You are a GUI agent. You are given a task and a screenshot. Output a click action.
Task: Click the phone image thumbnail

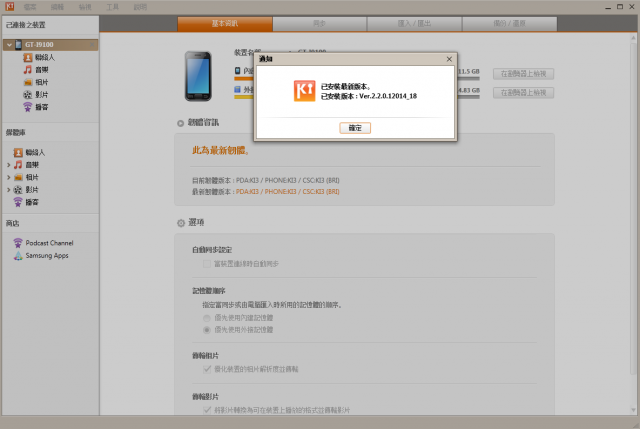click(198, 76)
